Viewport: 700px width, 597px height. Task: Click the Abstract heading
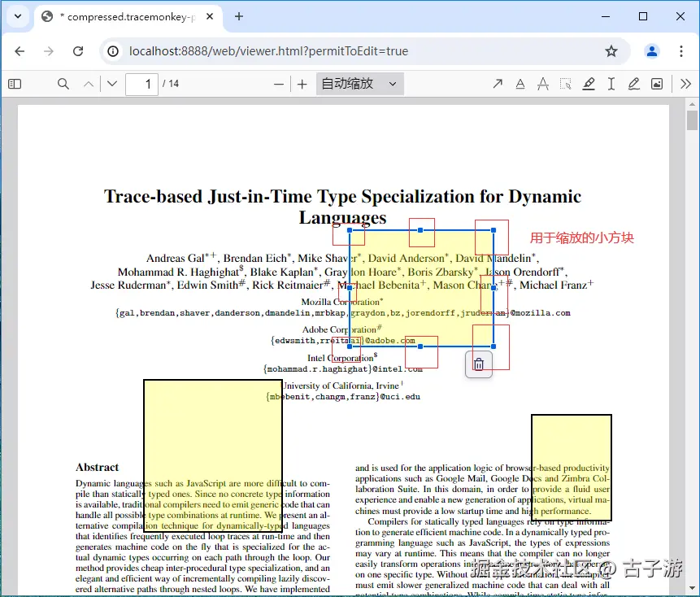97,467
